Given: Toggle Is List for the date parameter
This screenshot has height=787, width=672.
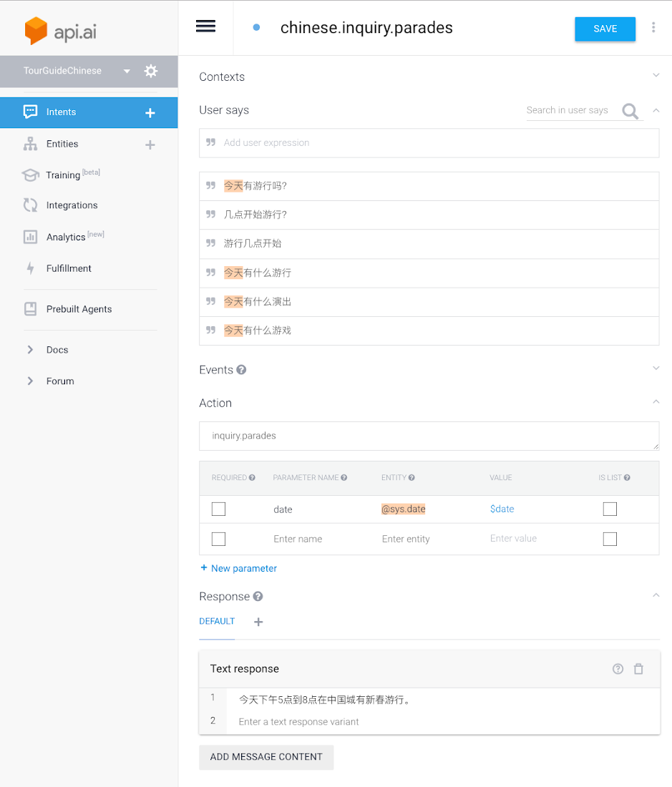Looking at the screenshot, I should pos(610,509).
